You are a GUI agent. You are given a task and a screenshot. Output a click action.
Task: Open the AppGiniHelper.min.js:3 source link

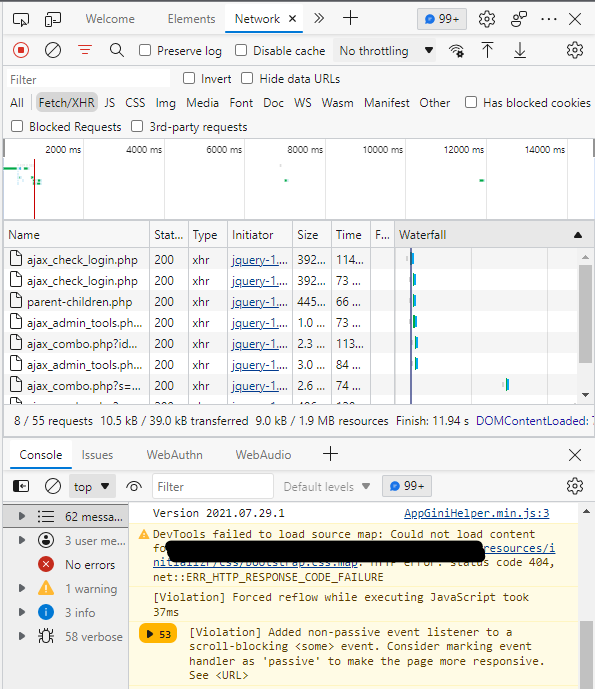tap(476, 513)
